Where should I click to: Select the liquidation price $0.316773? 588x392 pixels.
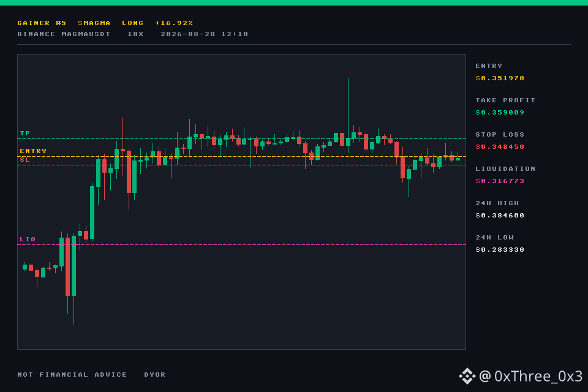point(500,181)
